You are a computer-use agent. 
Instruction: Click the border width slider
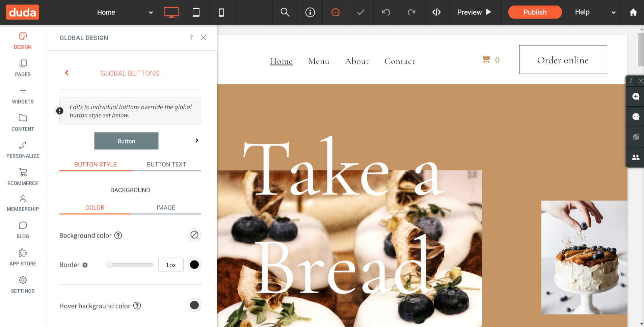(x=130, y=265)
